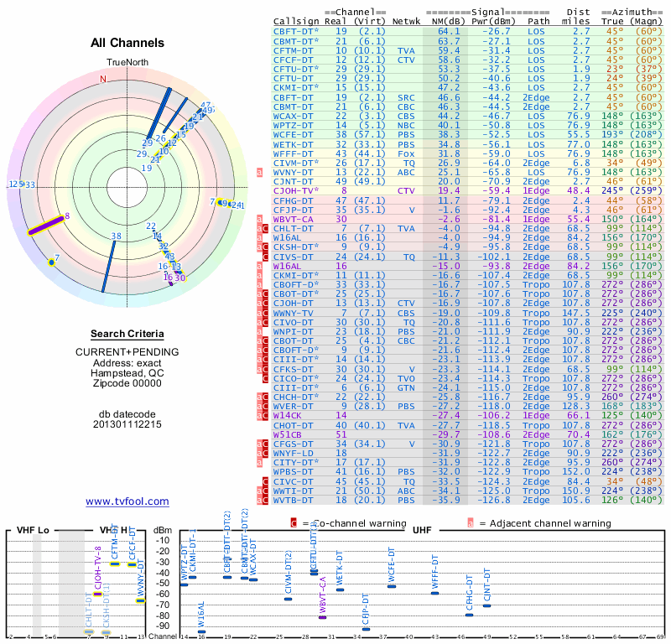Select the WETK-DT callsign in the table
Screen dimensions: 671x644
tap(294, 144)
